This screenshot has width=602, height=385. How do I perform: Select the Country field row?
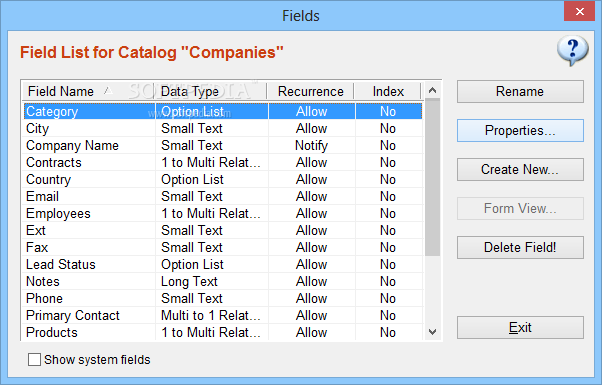point(223,179)
